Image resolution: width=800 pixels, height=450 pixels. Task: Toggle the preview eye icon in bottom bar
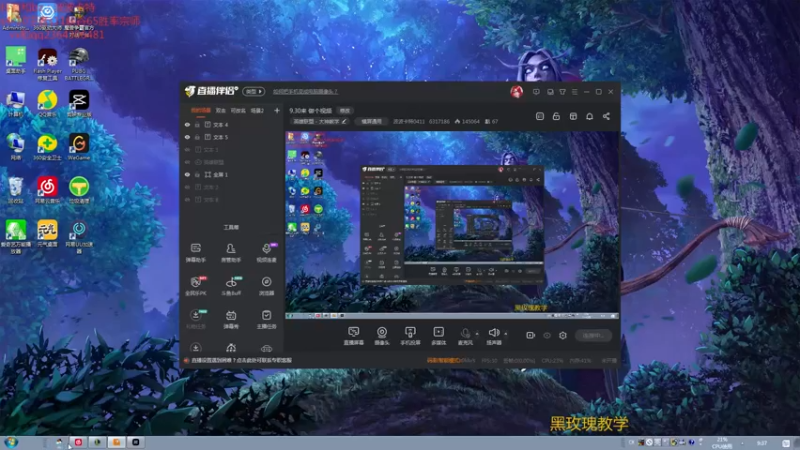(x=547, y=335)
